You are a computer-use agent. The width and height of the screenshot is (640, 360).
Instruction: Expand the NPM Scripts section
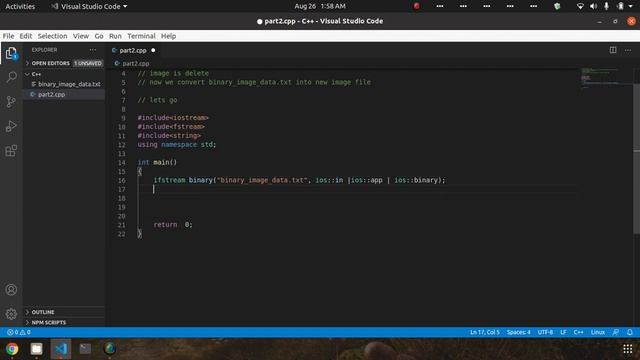pos(49,322)
